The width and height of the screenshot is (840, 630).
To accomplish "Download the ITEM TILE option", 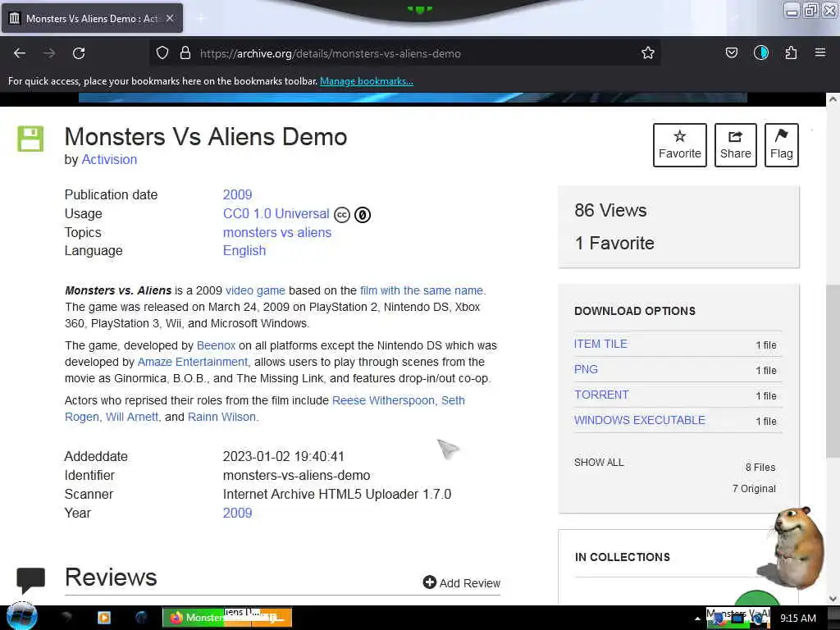I will [600, 344].
